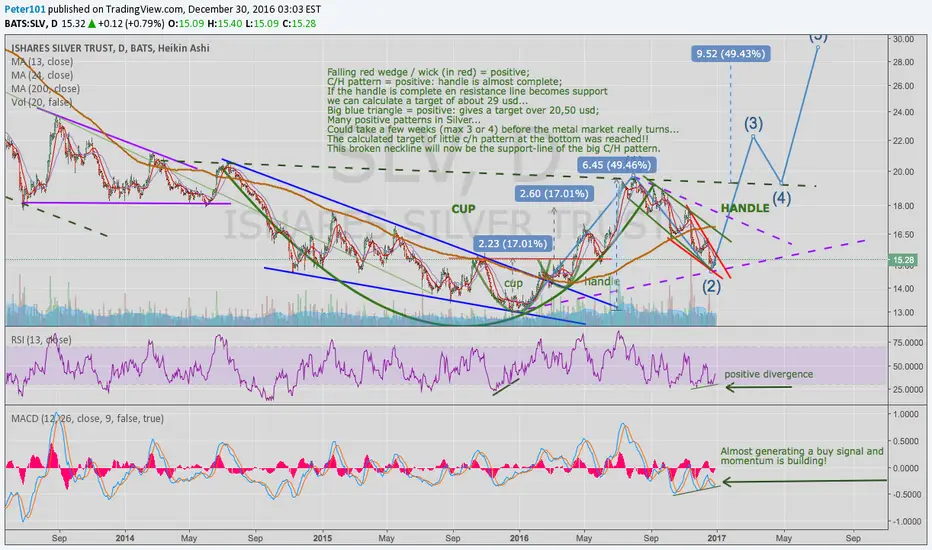
Task: Click the 24.00 price axis label
Action: click(903, 112)
